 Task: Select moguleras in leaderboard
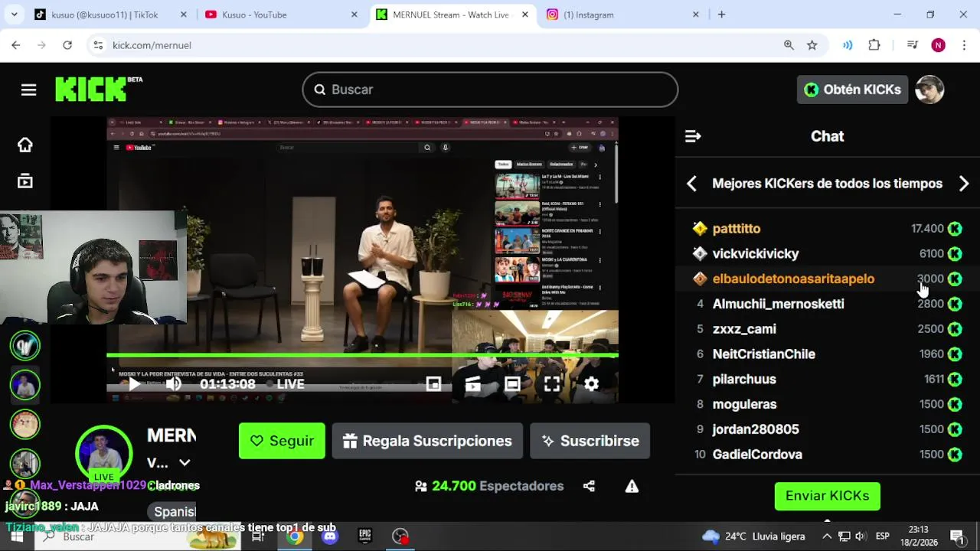click(745, 404)
